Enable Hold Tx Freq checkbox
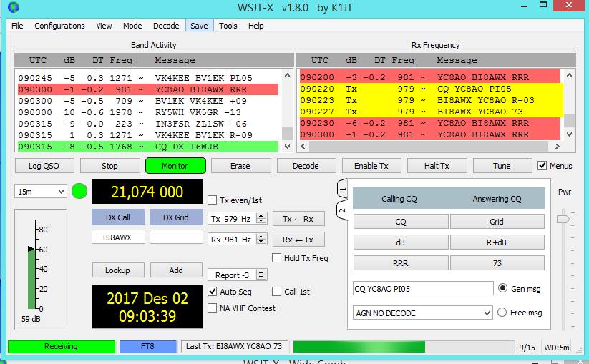The height and width of the screenshot is (364, 589). pos(276,257)
